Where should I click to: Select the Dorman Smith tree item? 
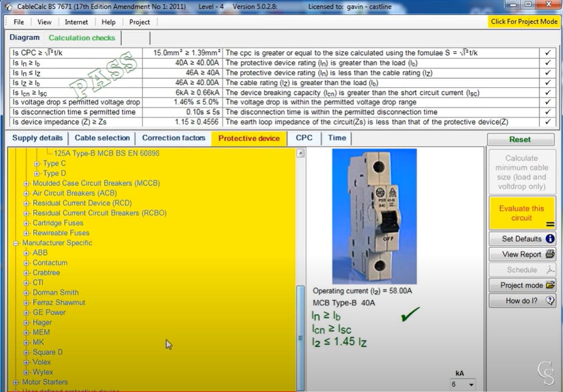click(55, 293)
